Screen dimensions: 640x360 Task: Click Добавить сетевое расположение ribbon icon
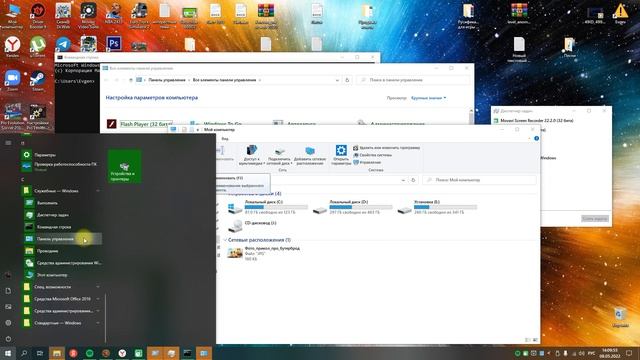click(310, 155)
